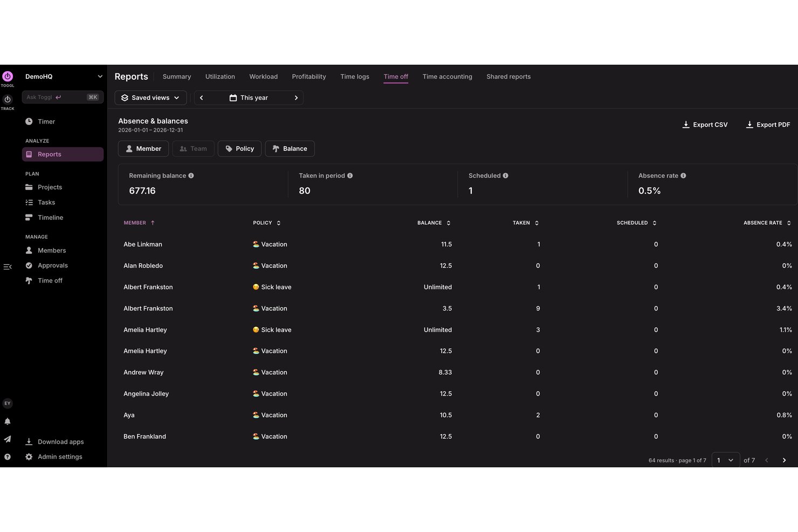
Task: Open the page number dropdown
Action: click(726, 460)
